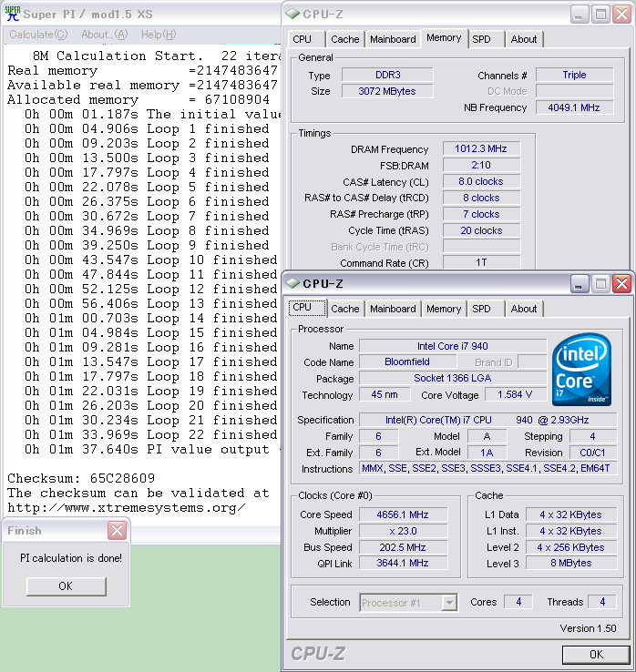636x672 pixels.
Task: Click the DRAM Frequency 1012.3 MHz value
Action: click(x=481, y=148)
